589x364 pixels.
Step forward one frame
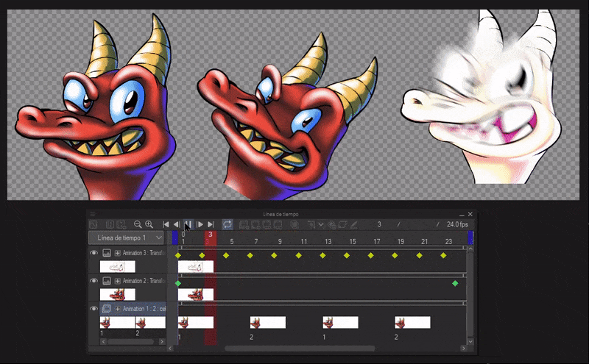(x=200, y=224)
